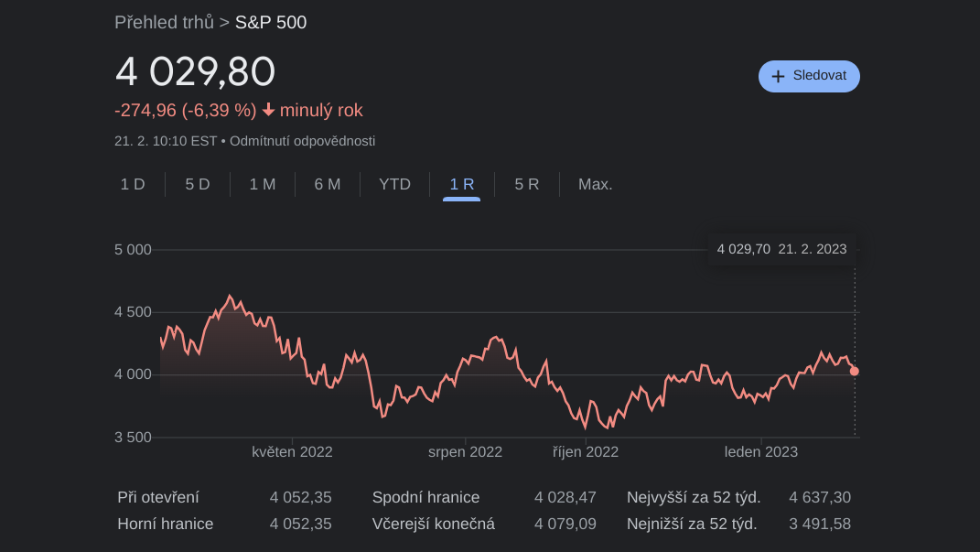This screenshot has width=980, height=552.
Task: Click the Při otevření value 4 052,35
Action: [x=301, y=498]
